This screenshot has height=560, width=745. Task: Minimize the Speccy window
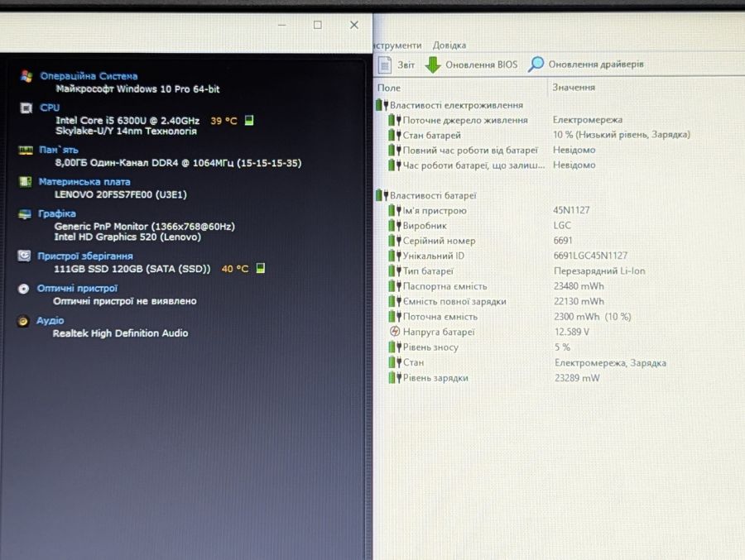pyautogui.click(x=281, y=25)
